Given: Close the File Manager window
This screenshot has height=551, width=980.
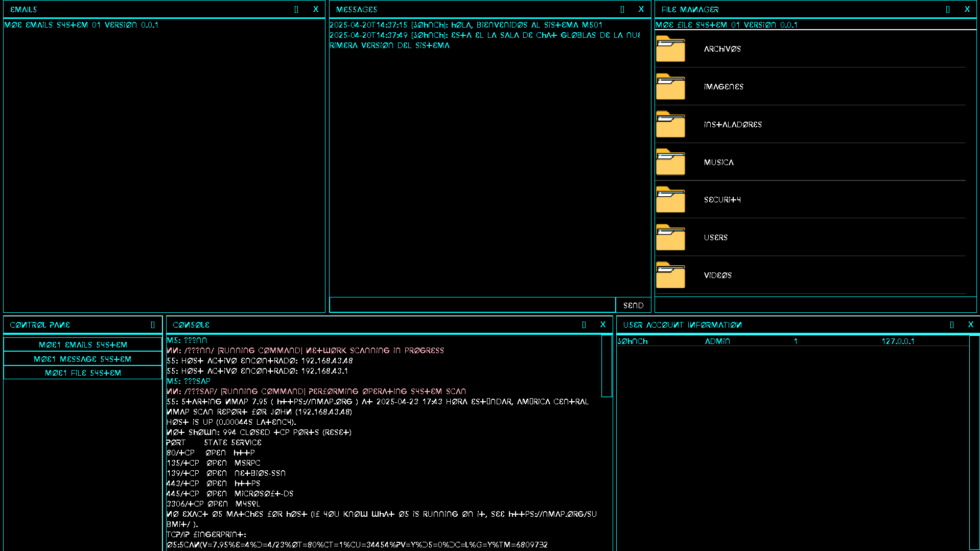Looking at the screenshot, I should point(967,9).
